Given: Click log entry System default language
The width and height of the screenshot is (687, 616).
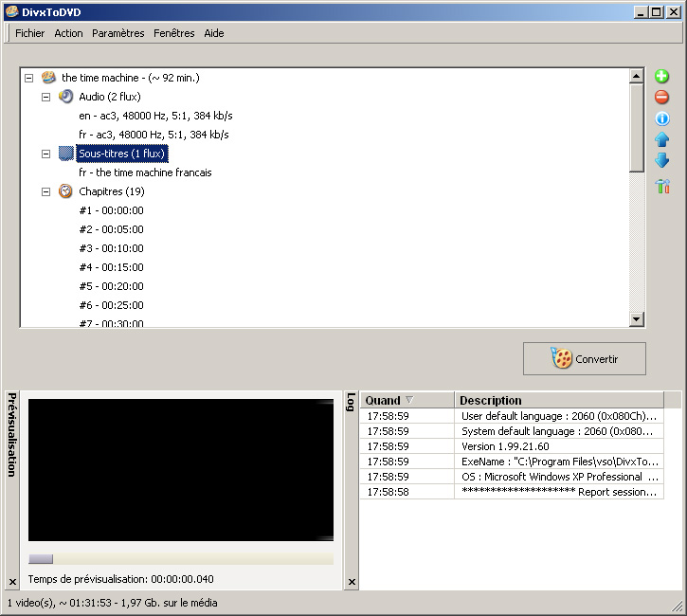Looking at the screenshot, I should point(559,431).
